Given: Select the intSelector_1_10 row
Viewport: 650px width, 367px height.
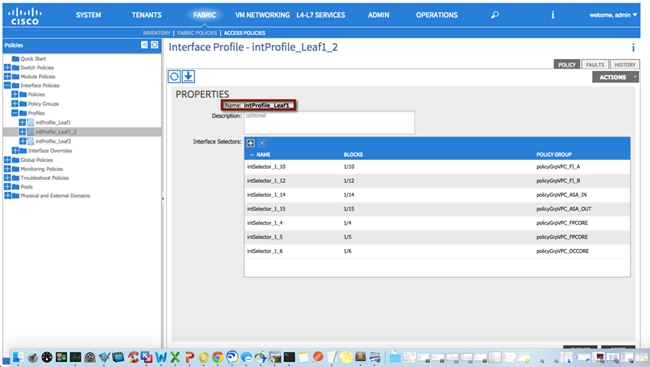Looking at the screenshot, I should coord(437,167).
